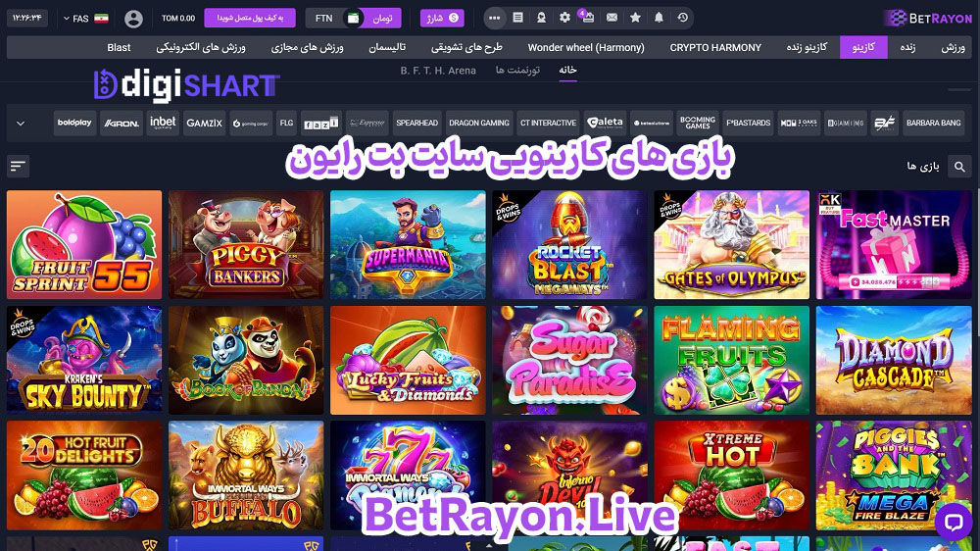Select FLG provider logo
Screen dimensions: 980x551
pos(286,124)
